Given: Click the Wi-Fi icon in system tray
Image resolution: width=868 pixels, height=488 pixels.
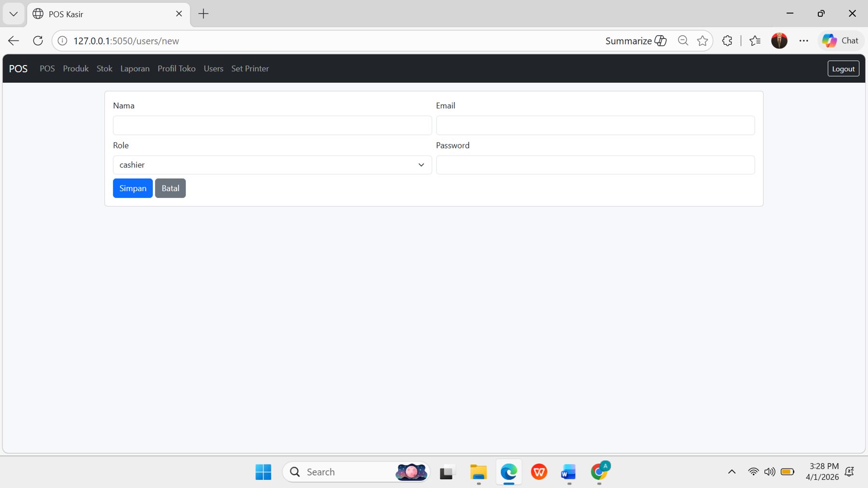Looking at the screenshot, I should (753, 472).
